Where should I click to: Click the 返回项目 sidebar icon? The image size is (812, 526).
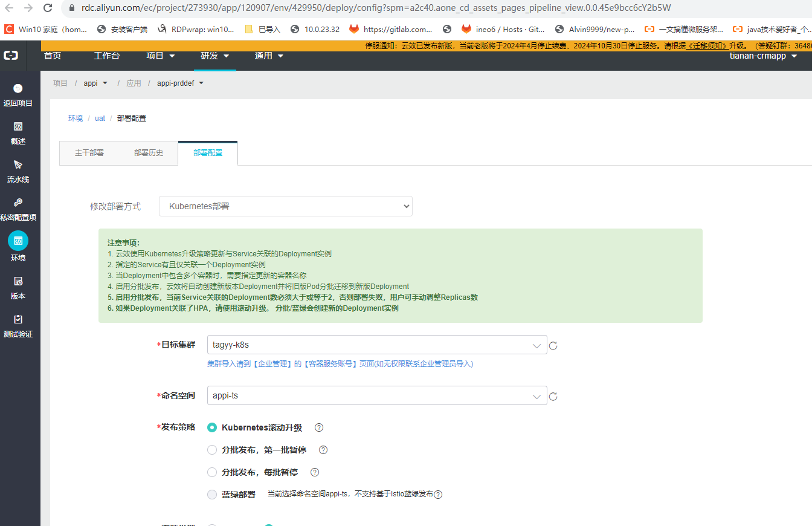[18, 88]
